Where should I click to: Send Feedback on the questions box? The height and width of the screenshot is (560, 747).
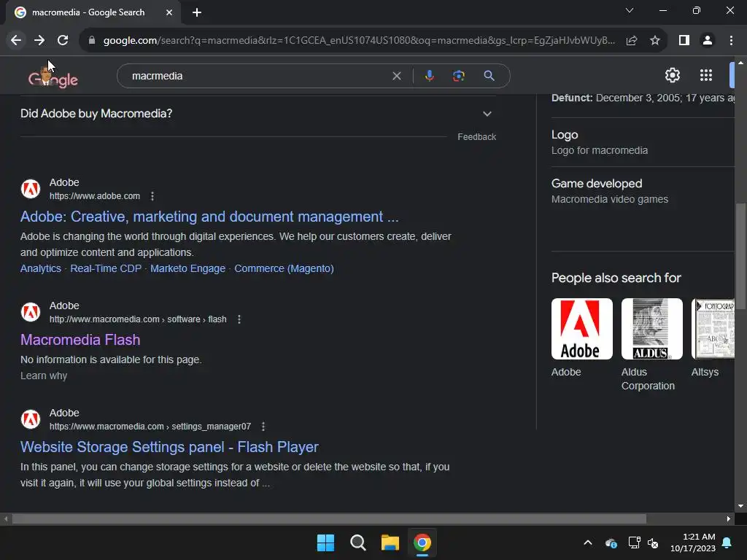(477, 137)
